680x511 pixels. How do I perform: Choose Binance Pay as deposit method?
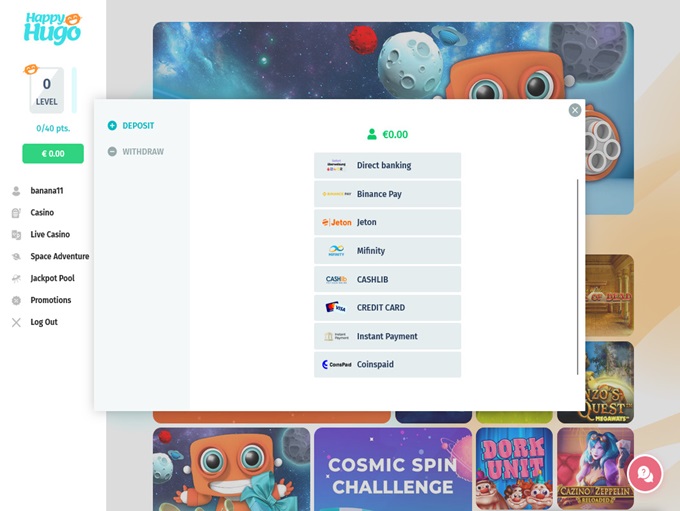(x=387, y=194)
